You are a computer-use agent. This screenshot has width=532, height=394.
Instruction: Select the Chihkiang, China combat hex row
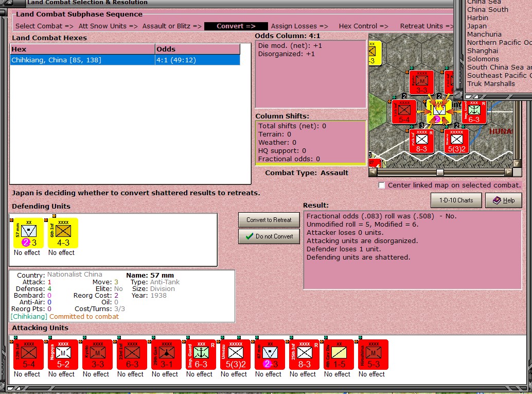click(125, 60)
